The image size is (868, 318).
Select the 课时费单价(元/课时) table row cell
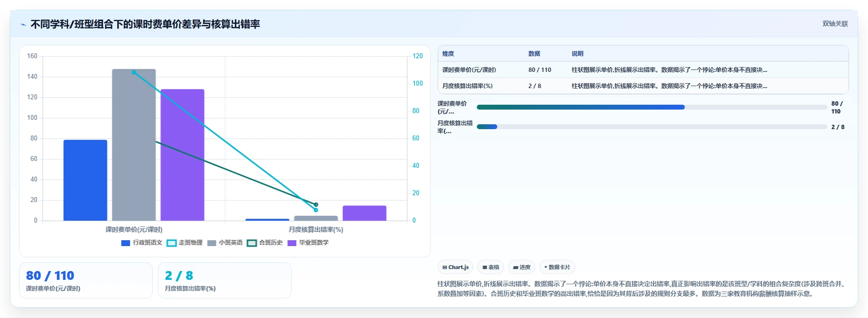(x=469, y=70)
